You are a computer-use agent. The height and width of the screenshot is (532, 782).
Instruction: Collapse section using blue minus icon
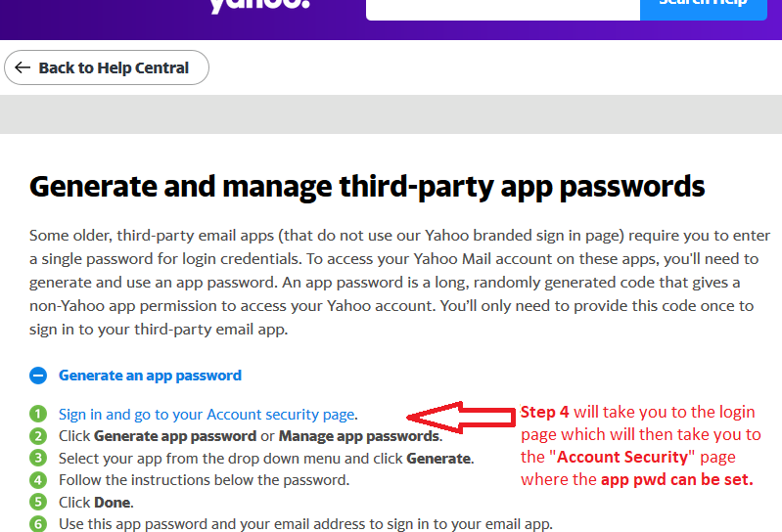[x=38, y=376]
